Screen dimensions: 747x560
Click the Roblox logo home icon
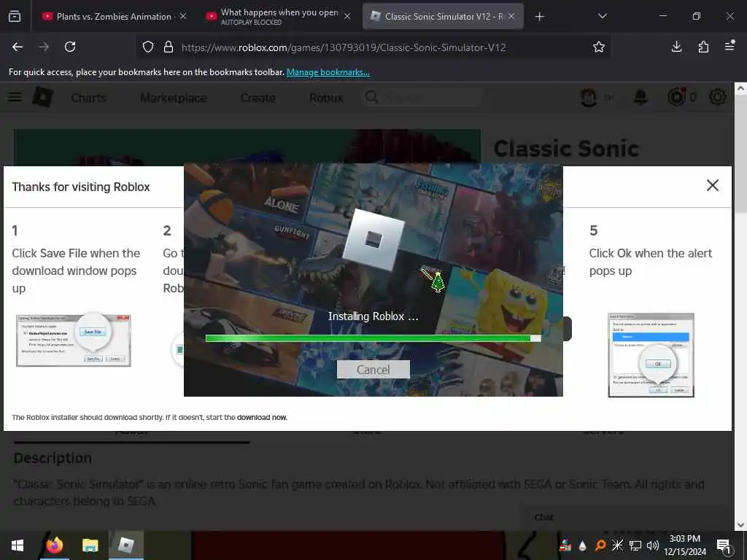click(43, 97)
